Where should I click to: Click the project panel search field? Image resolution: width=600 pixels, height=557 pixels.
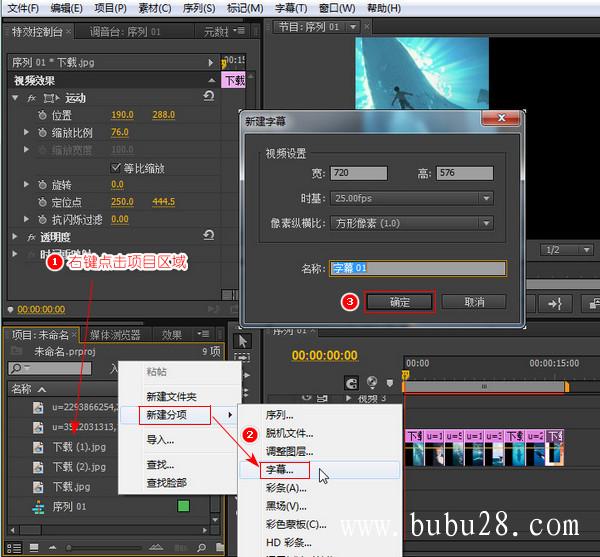point(50,368)
